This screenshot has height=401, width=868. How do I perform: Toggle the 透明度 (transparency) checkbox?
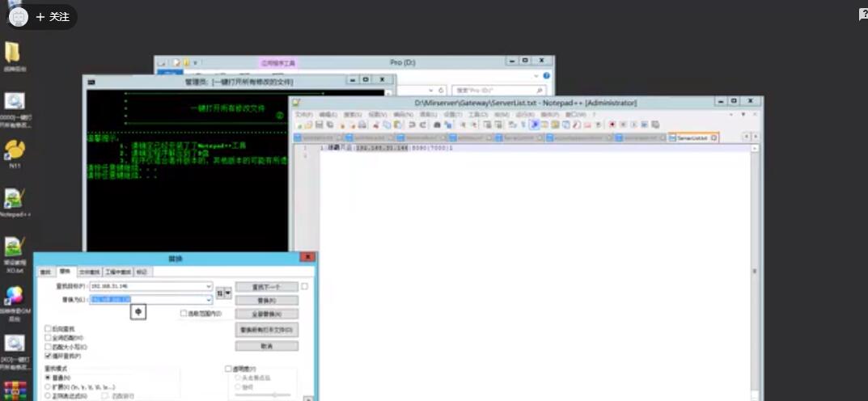pyautogui.click(x=228, y=369)
